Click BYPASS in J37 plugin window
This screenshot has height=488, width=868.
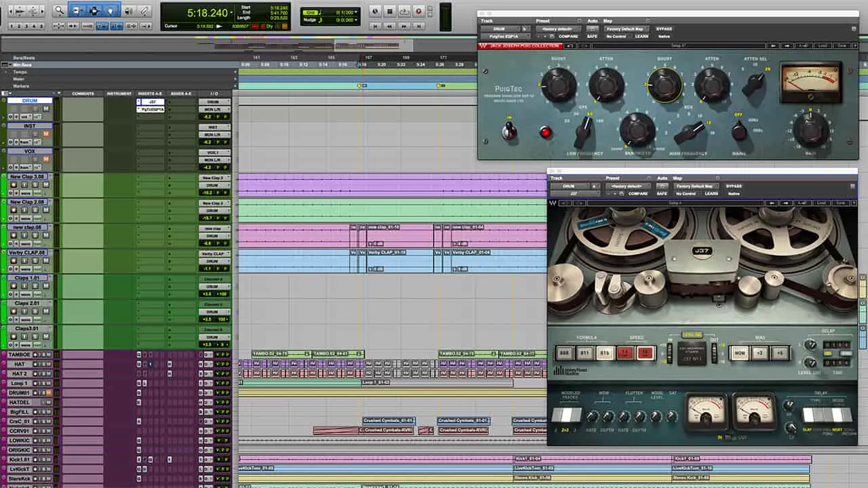734,186
